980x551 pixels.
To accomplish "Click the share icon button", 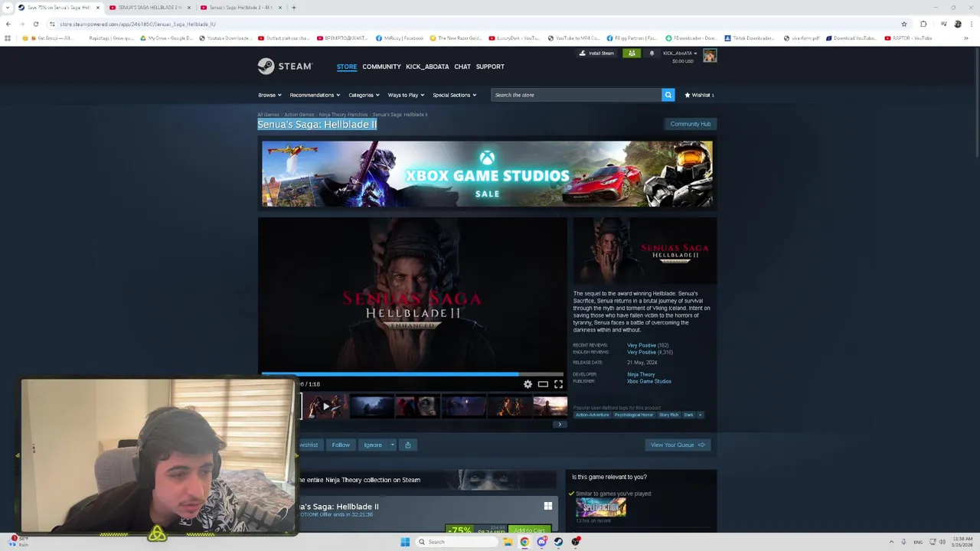I will tap(408, 445).
